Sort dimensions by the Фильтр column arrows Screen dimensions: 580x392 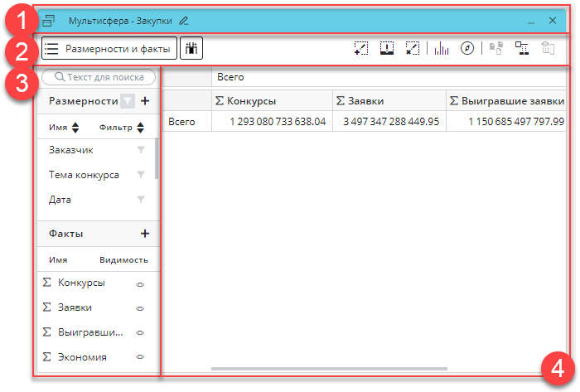pyautogui.click(x=141, y=128)
